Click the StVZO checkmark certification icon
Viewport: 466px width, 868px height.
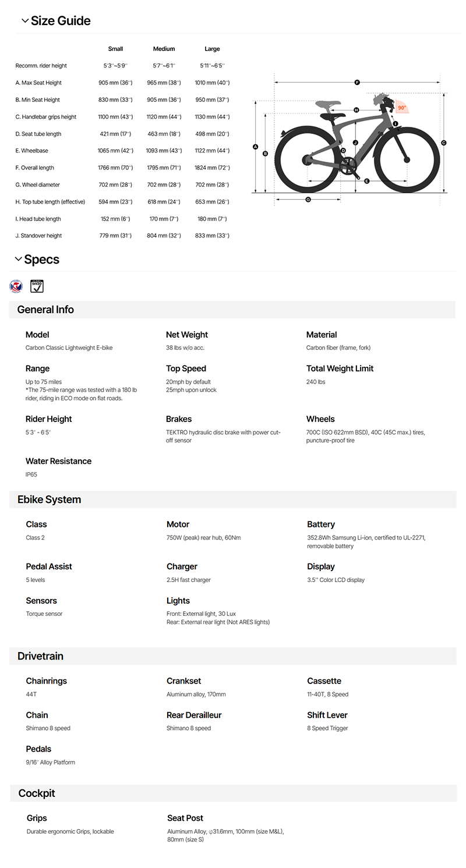coord(37,286)
